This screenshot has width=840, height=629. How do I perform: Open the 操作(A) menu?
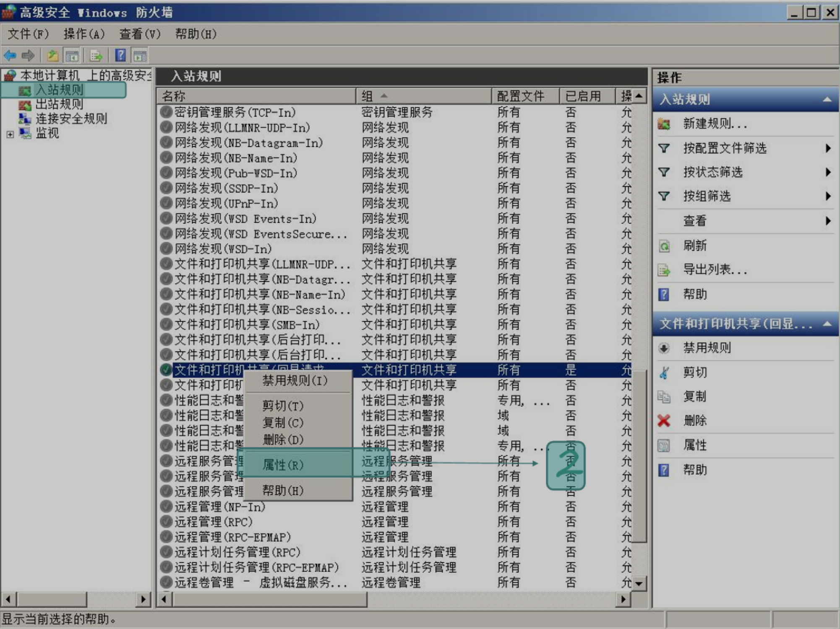pyautogui.click(x=83, y=34)
